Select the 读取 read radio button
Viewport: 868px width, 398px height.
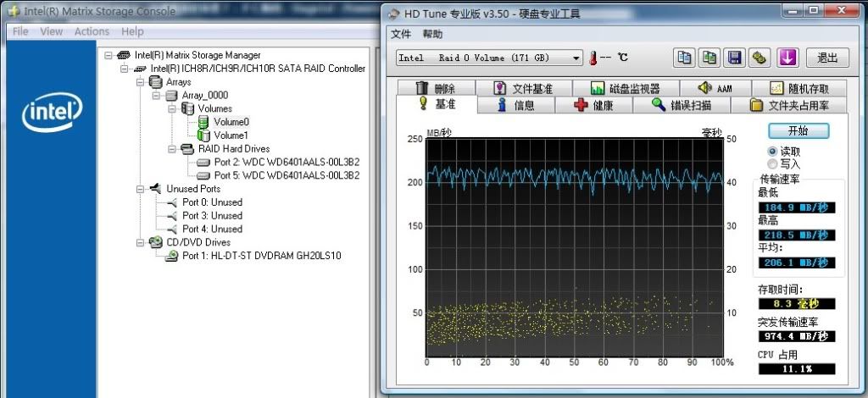(773, 151)
